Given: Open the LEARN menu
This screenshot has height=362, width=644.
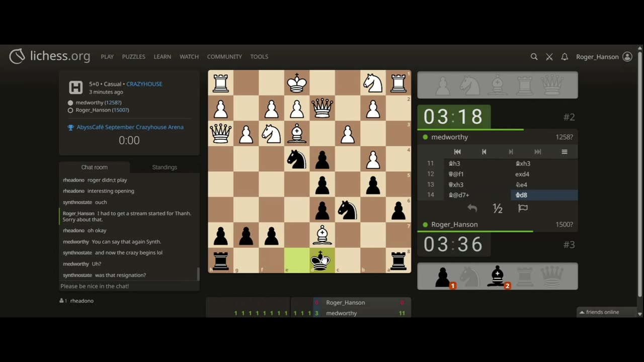Looking at the screenshot, I should point(162,57).
